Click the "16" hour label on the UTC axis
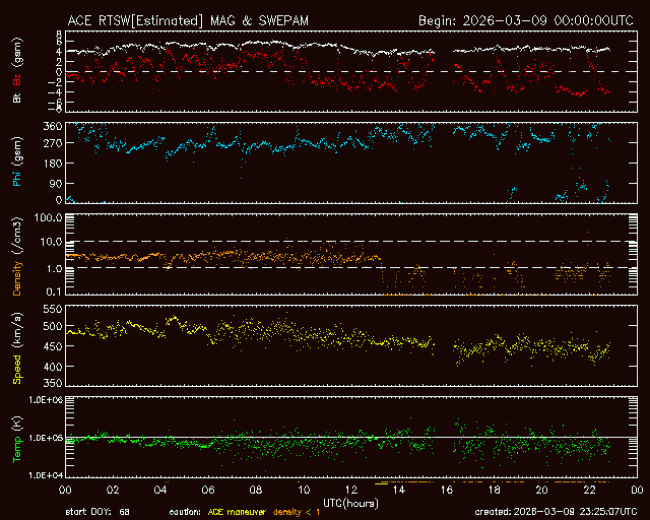Screen dimensions: 650x520 (446, 490)
